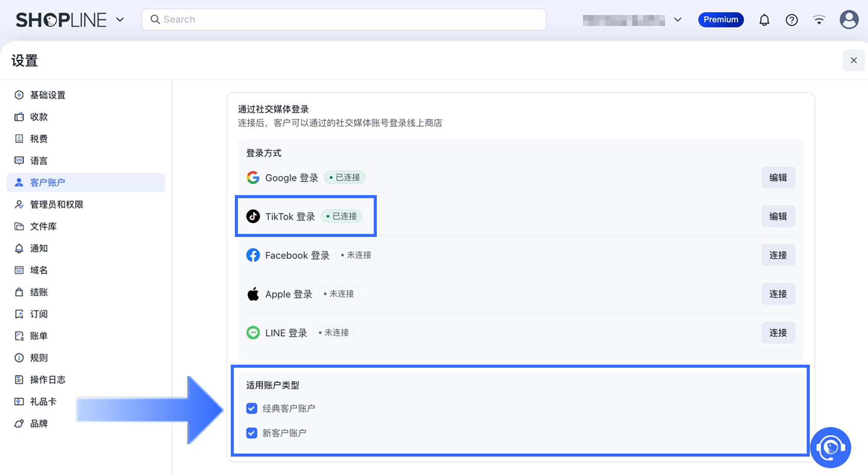
Task: Click the Facebook logo icon
Action: (253, 255)
